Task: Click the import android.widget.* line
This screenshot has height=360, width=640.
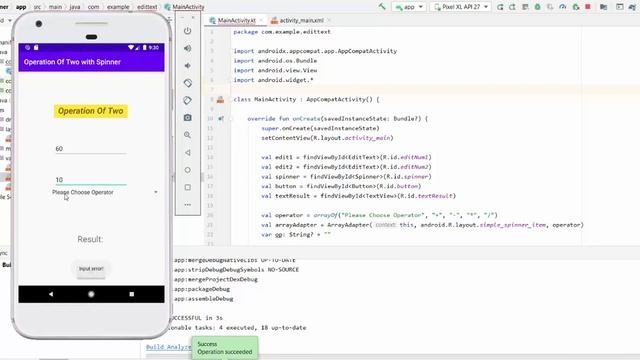Action: click(x=273, y=80)
